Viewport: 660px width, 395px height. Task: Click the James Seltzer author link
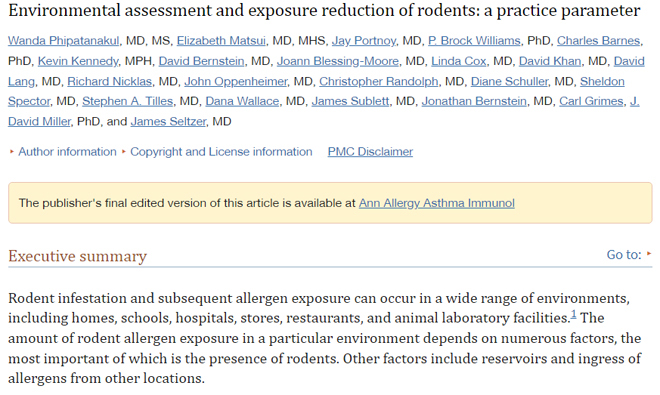pos(168,121)
